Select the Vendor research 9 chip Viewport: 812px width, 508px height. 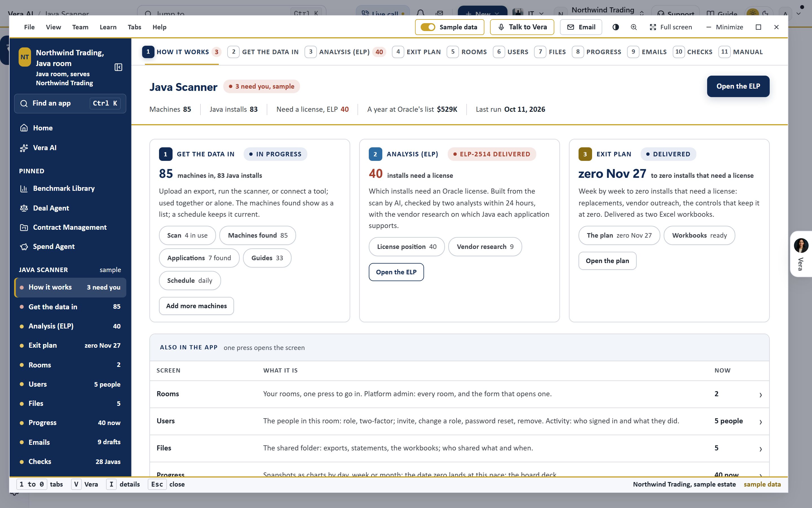[485, 247]
